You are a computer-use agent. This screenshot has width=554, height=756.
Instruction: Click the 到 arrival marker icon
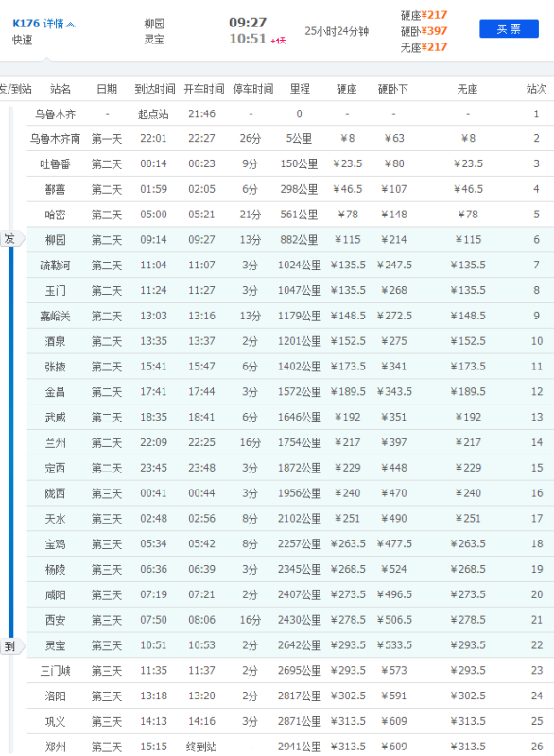11,646
